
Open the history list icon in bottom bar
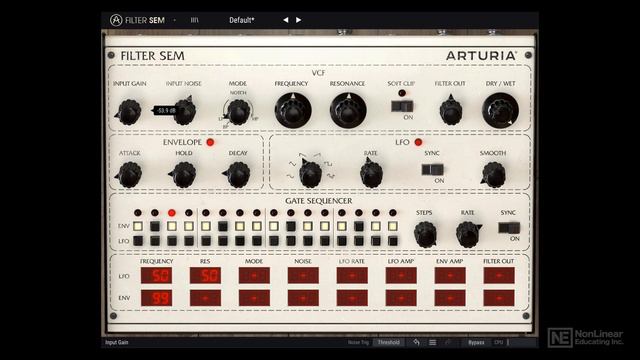(432, 342)
